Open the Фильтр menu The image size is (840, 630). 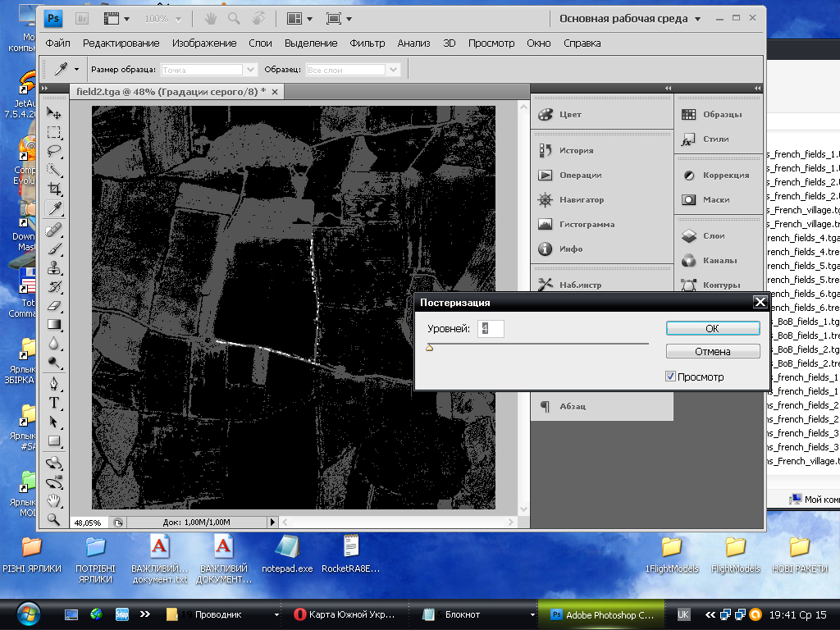coord(367,43)
